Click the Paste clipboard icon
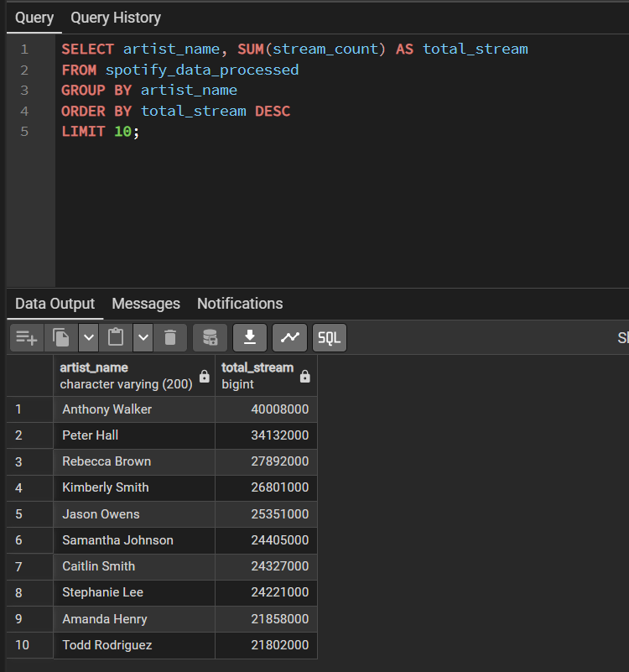629x672 pixels. 116,338
